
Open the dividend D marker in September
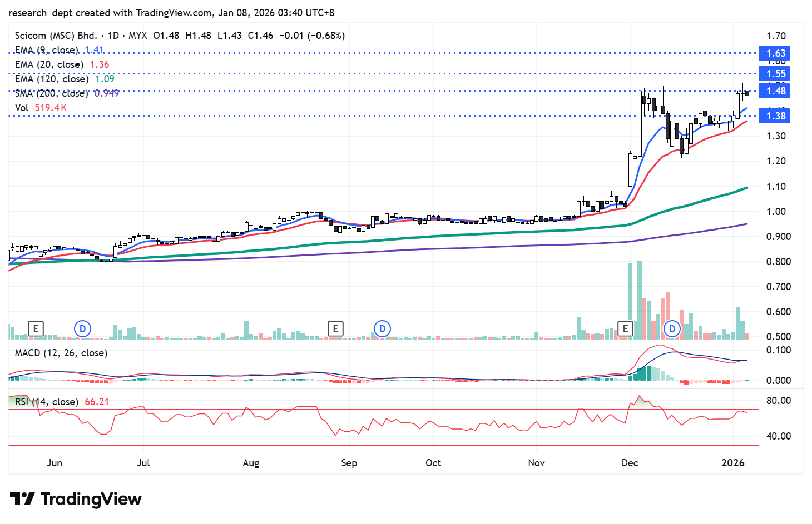point(382,328)
